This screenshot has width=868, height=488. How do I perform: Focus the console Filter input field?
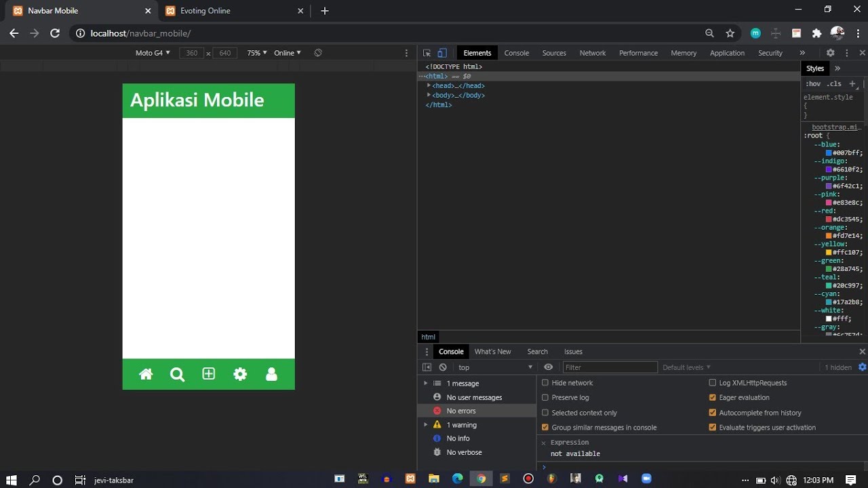[x=610, y=367]
